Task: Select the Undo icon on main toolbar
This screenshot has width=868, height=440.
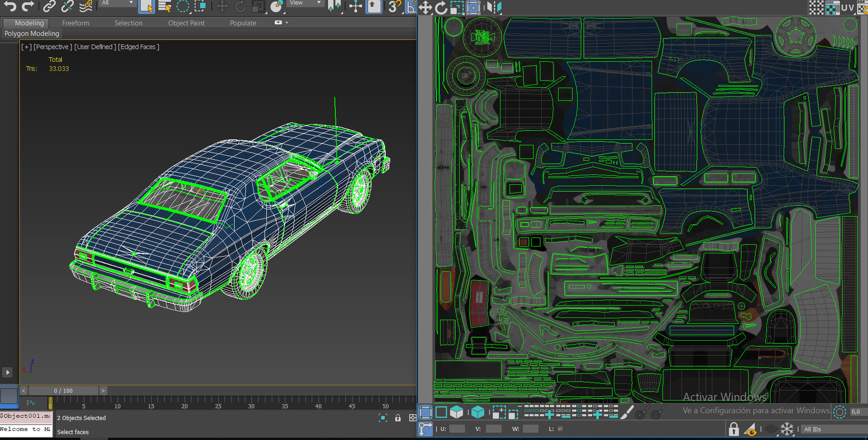Action: point(9,7)
